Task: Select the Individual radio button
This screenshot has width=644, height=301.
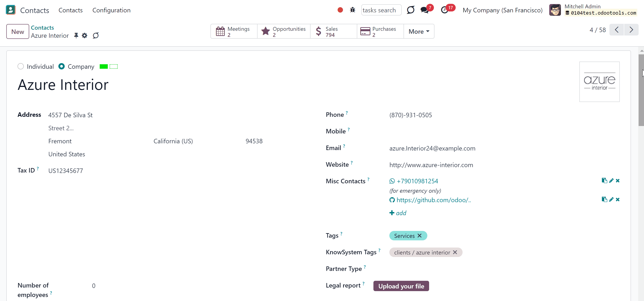Action: click(21, 66)
